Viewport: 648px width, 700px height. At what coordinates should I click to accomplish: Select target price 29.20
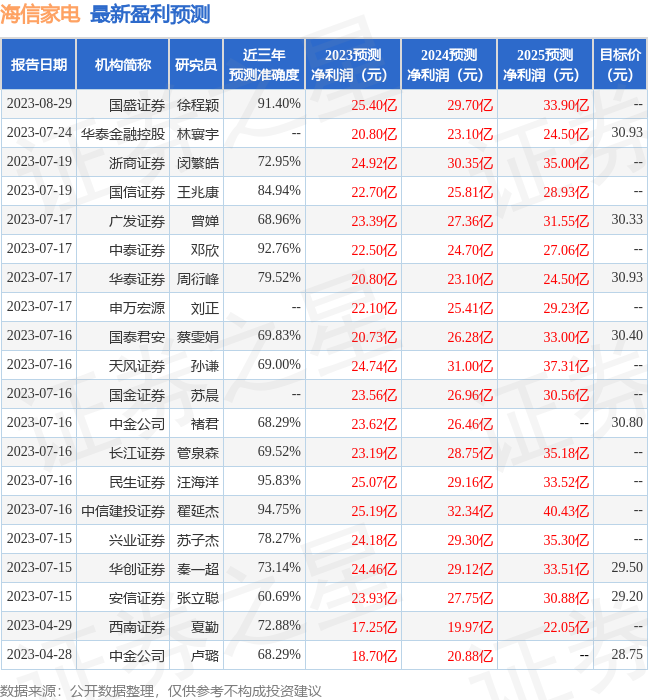(627, 597)
